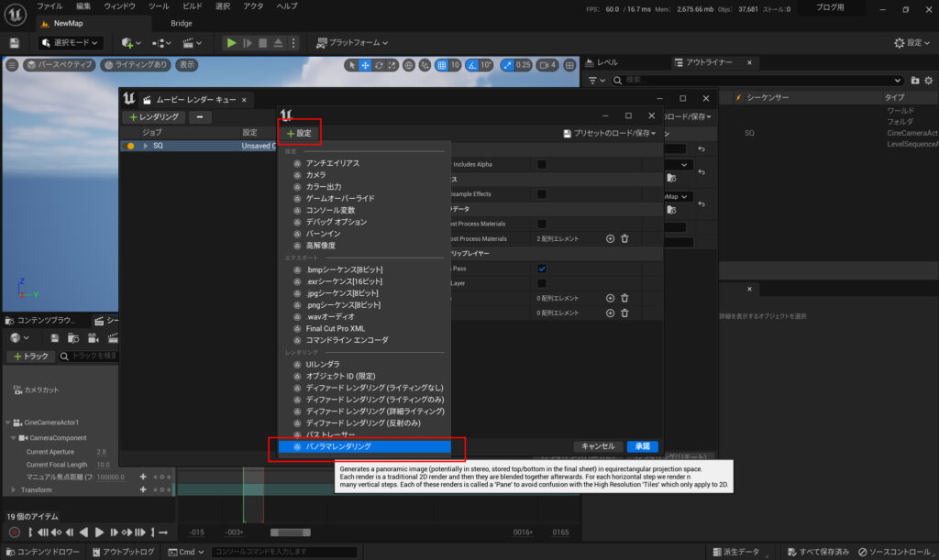
Task: Click the Eject button in play controls
Action: (279, 43)
